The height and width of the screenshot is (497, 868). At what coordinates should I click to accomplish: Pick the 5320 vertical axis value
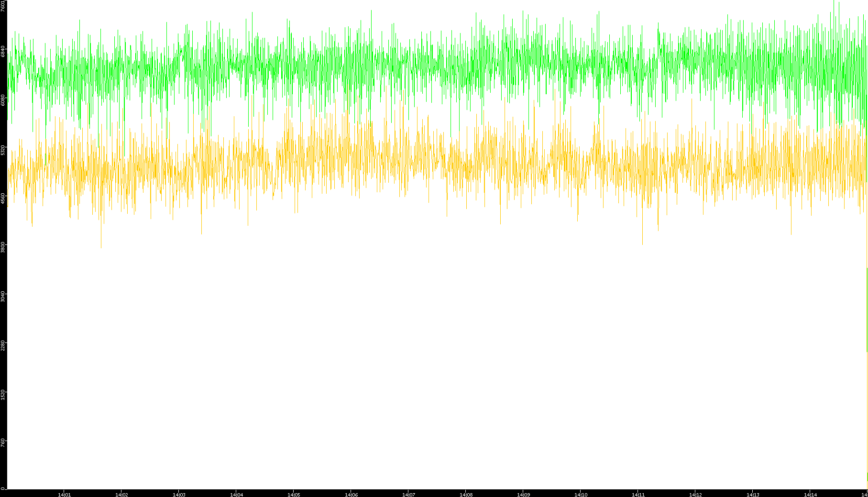[x=3, y=150]
